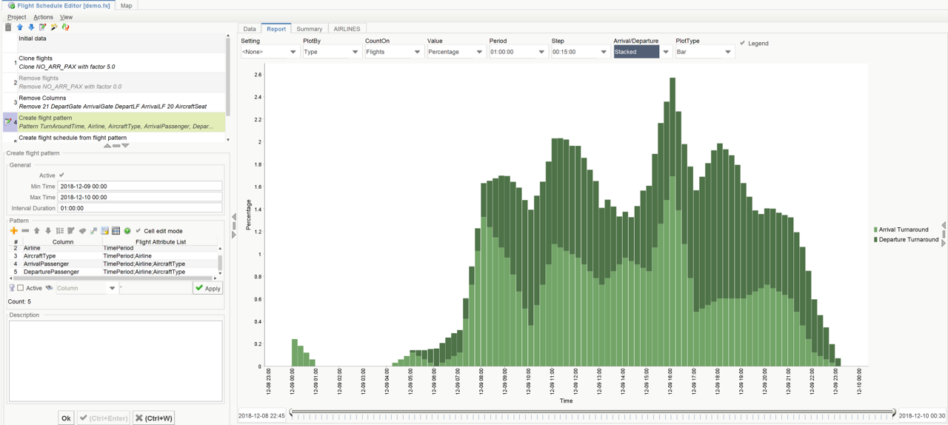Click the table grid icon in Pattern toolbar
Viewport: 948px width, 425px height.
point(116,231)
